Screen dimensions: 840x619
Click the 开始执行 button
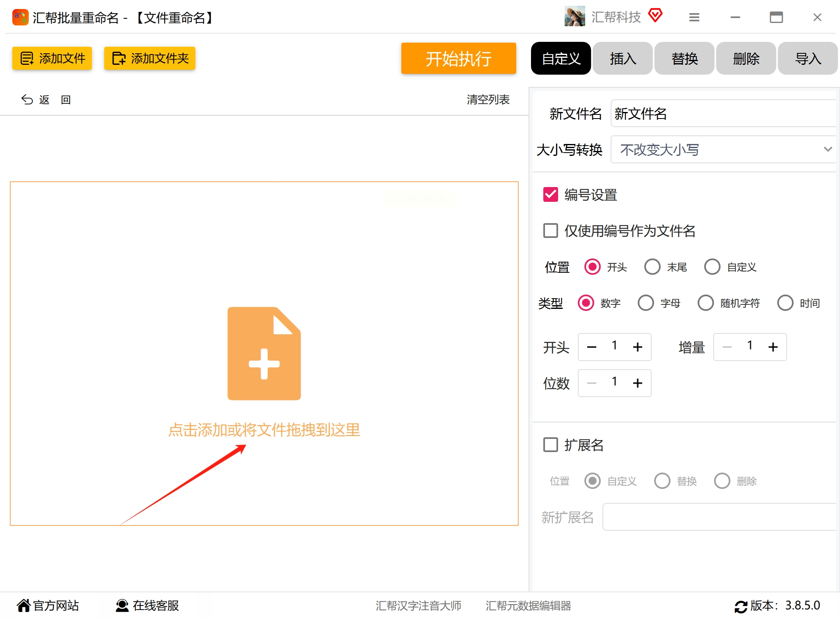pyautogui.click(x=458, y=58)
